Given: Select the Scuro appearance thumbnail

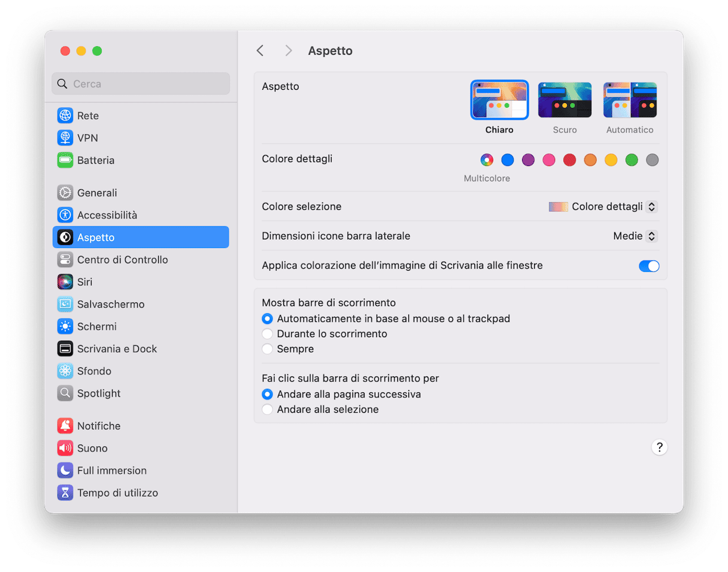Looking at the screenshot, I should click(565, 100).
